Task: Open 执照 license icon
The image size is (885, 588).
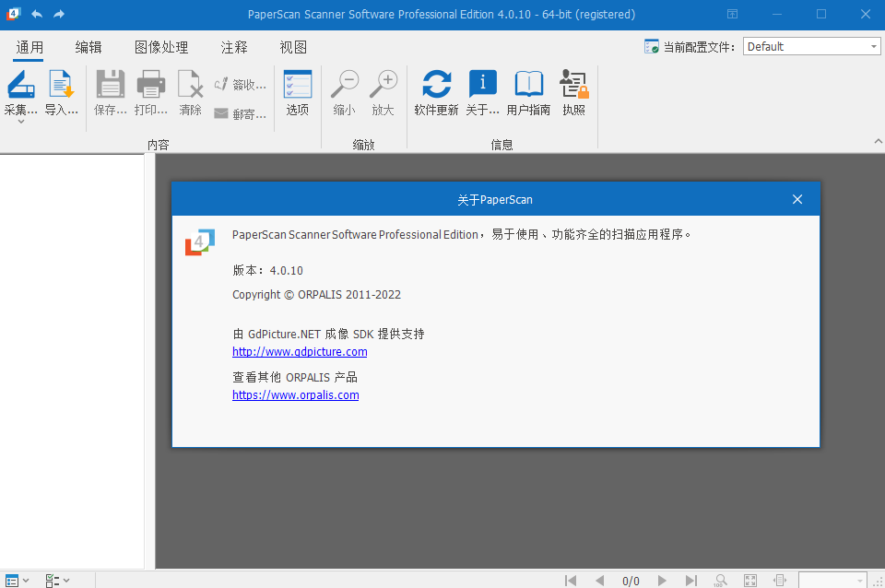Action: 574,85
